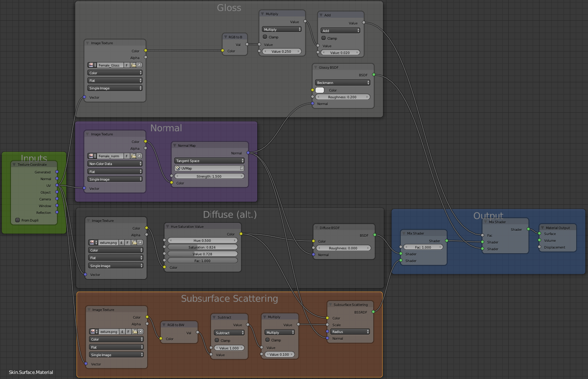Open the Tangent Space dropdown

click(x=209, y=161)
